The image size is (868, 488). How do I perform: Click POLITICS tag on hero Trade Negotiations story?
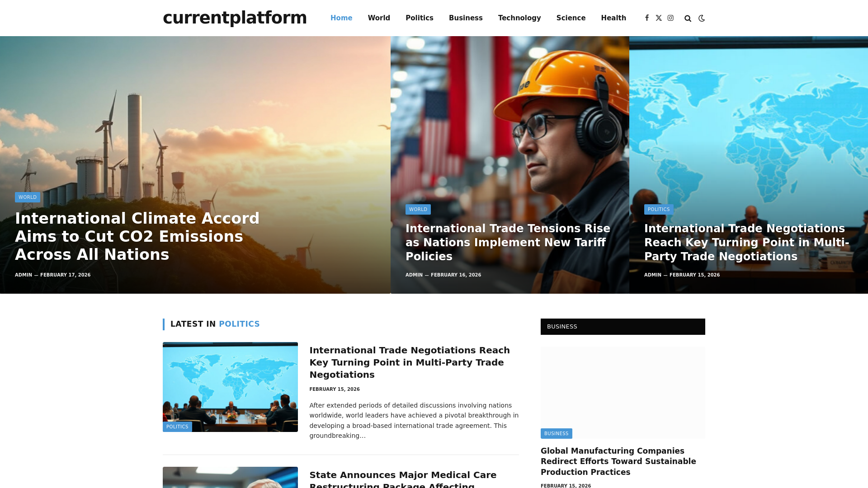659,209
